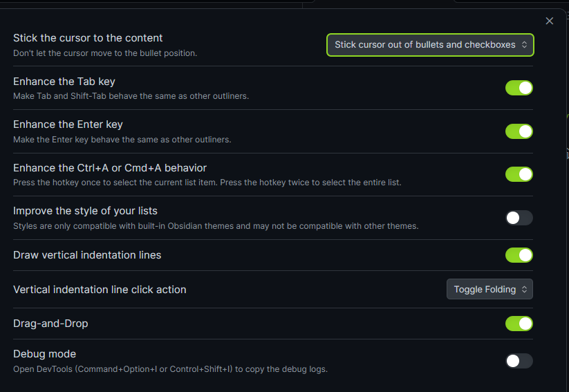Screen dimensions: 569x392
Task: Expand the Toggle Folding dropdown
Action: (x=485, y=290)
